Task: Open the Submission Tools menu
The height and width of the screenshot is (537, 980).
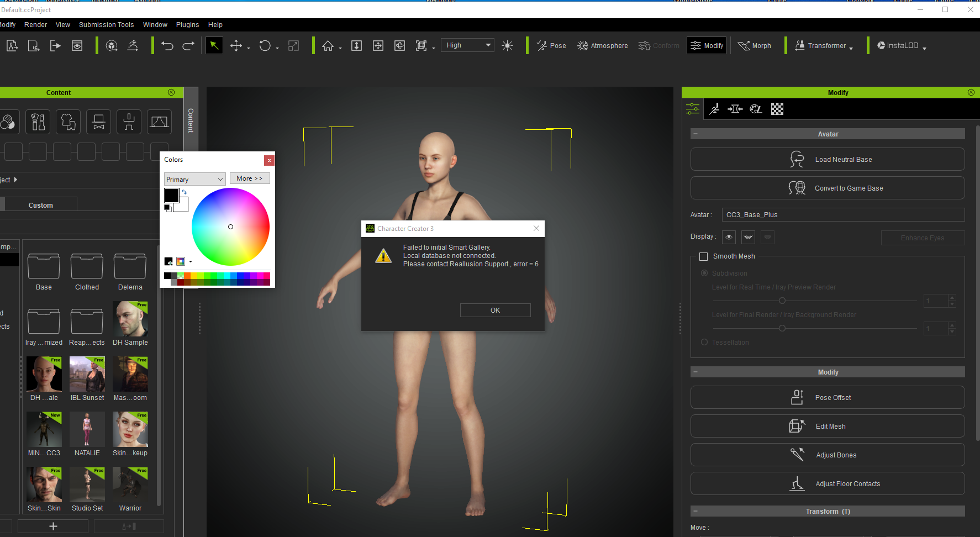Action: tap(106, 25)
